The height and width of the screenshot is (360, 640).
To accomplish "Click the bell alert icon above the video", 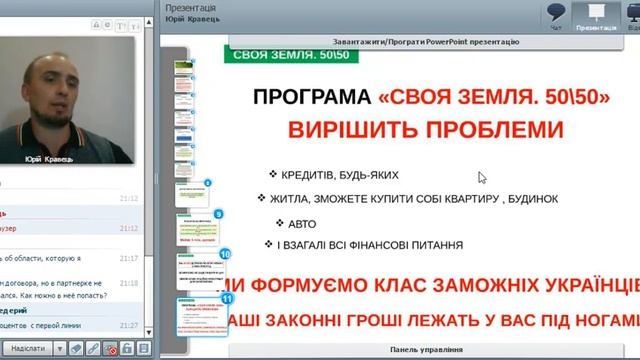I will click(96, 25).
